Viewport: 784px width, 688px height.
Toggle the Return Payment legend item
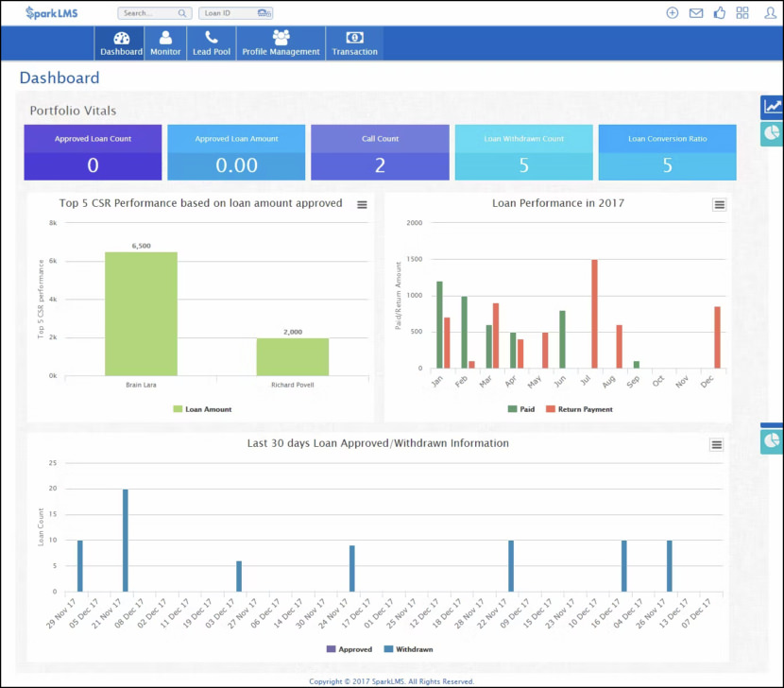coord(579,409)
